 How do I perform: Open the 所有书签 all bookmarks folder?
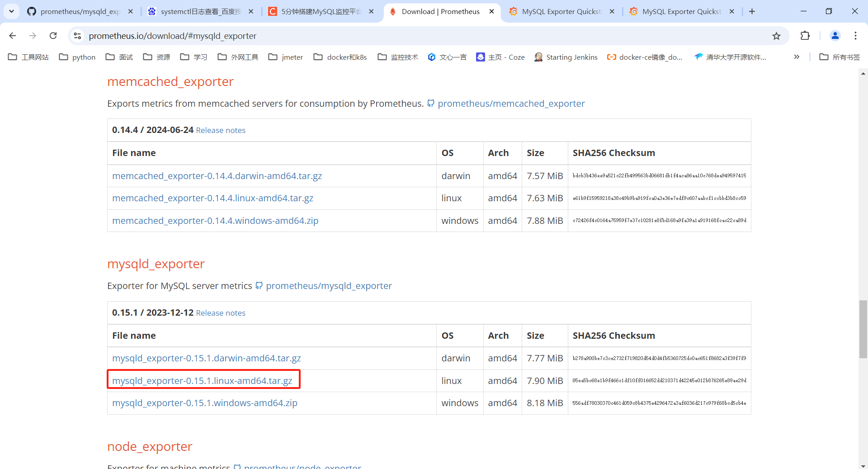point(840,57)
